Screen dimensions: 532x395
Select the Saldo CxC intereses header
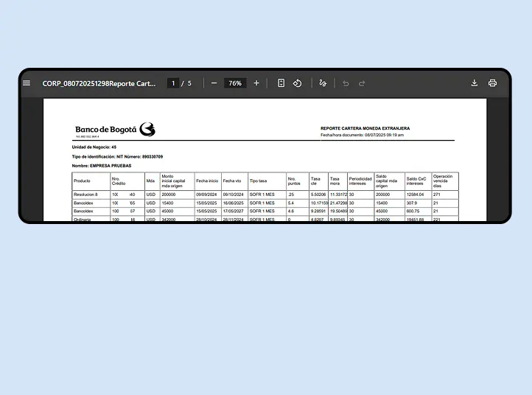[418, 181]
